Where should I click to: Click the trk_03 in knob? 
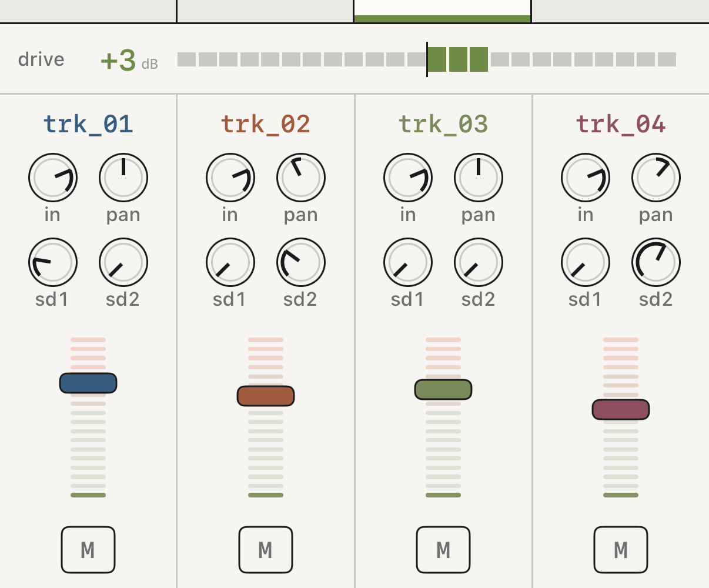(x=408, y=178)
